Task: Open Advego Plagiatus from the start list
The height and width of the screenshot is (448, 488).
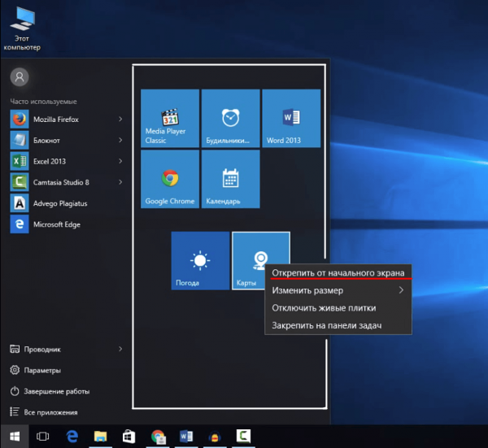Action: 67,203
